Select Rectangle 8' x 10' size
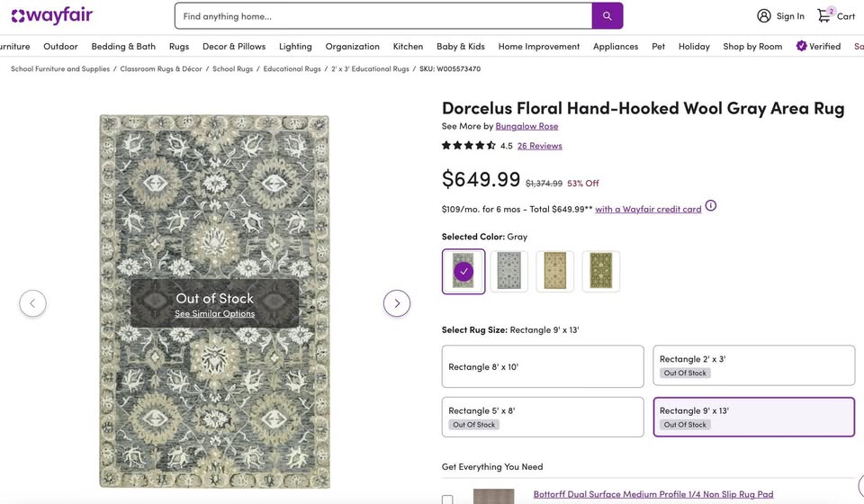Screen dimensions: 864x504 [543, 366]
